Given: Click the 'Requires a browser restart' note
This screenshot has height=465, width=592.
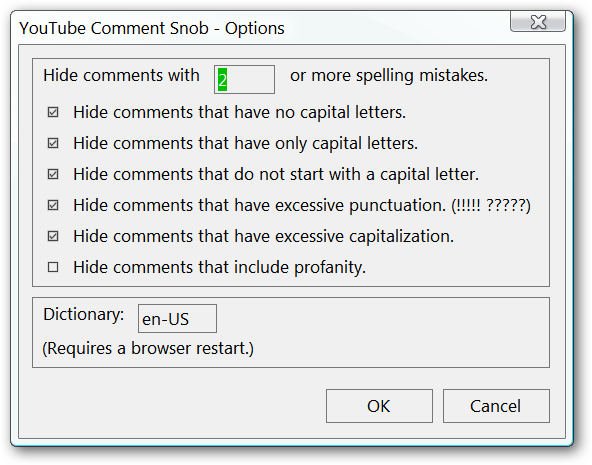Looking at the screenshot, I should pyautogui.click(x=148, y=348).
